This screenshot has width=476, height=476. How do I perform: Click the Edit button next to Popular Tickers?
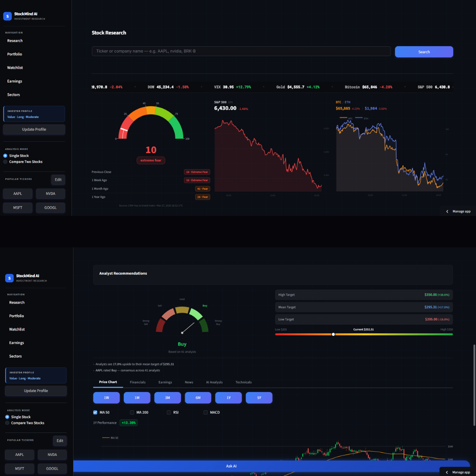click(x=59, y=440)
